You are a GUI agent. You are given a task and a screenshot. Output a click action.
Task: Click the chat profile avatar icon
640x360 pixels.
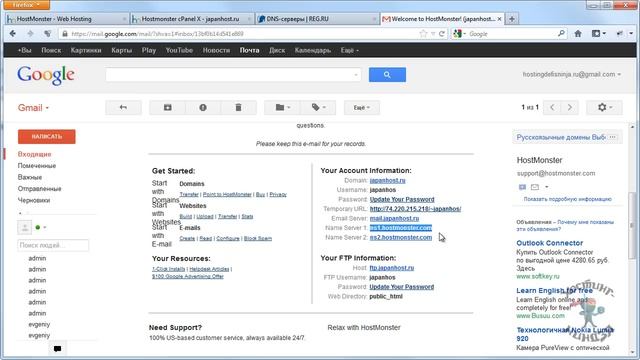coord(24,227)
